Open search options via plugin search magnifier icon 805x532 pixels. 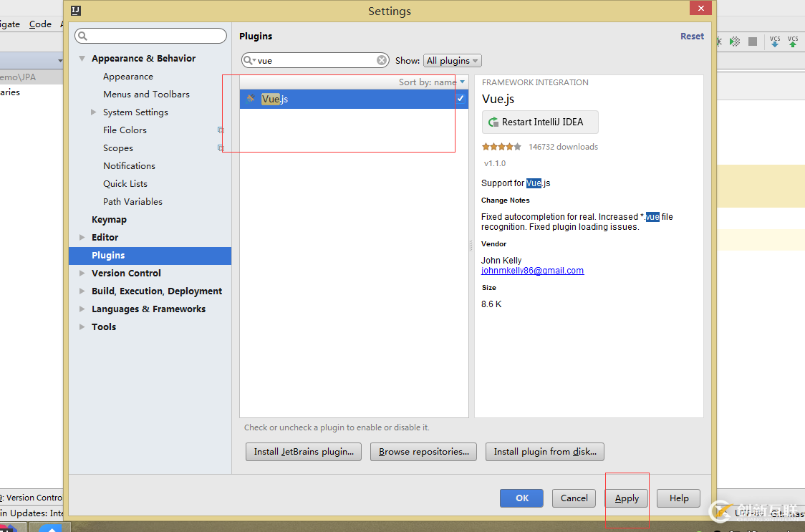(x=249, y=60)
